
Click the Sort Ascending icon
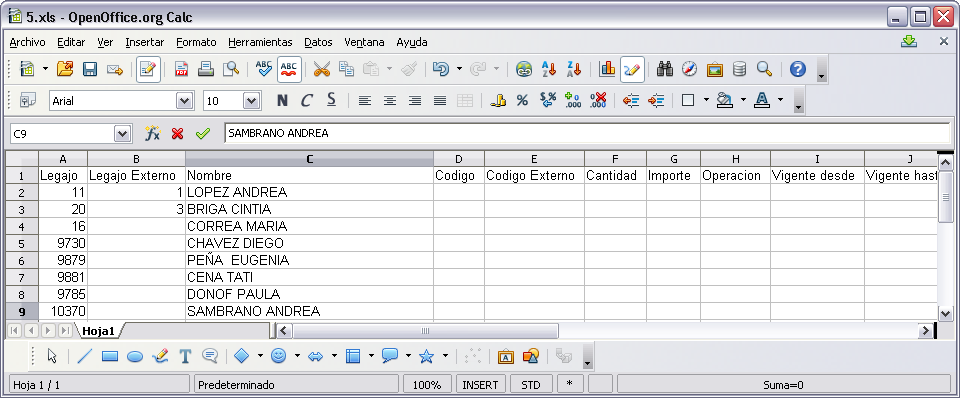coord(549,69)
